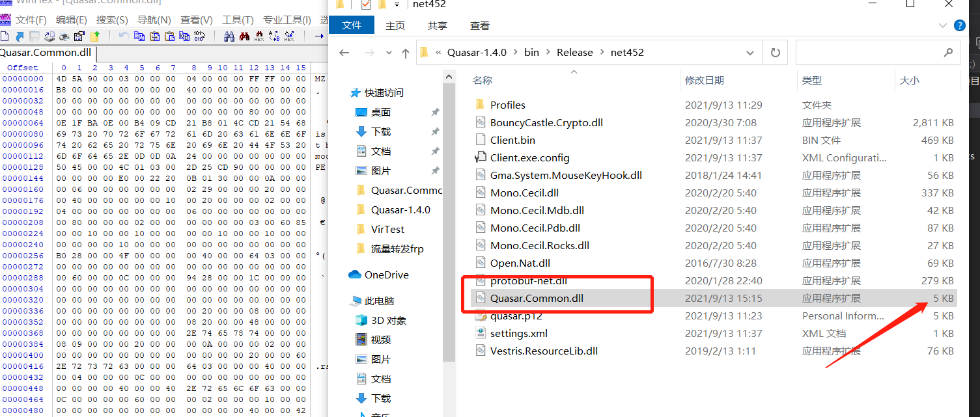
Task: Open the 查看(V) menu in WinHex
Action: 197,20
